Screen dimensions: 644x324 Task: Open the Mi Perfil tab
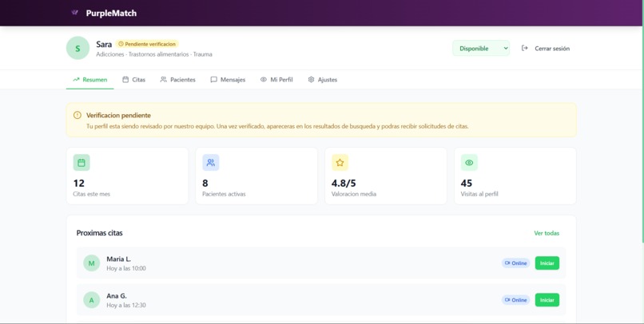pos(276,80)
